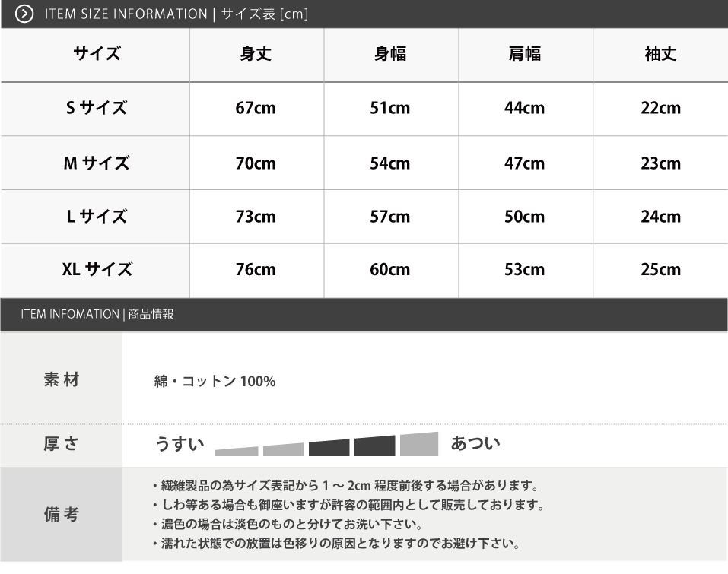Screen dimensions: 728x574
Task: Select the L サイズ row label
Action: (x=96, y=216)
